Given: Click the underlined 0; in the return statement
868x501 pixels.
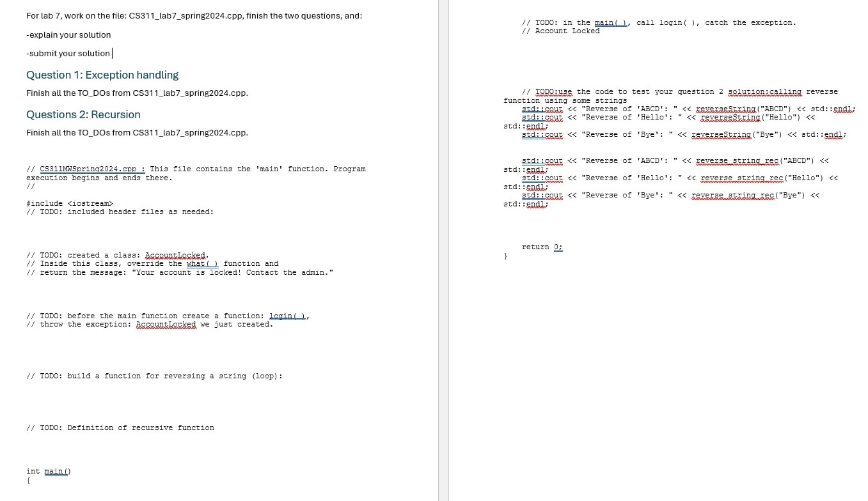Looking at the screenshot, I should click(558, 247).
